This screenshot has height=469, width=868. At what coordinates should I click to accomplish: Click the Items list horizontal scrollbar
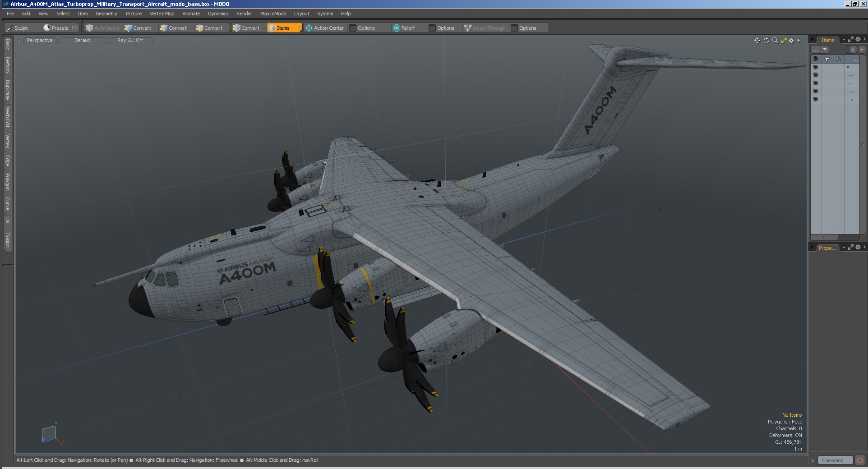pyautogui.click(x=824, y=237)
